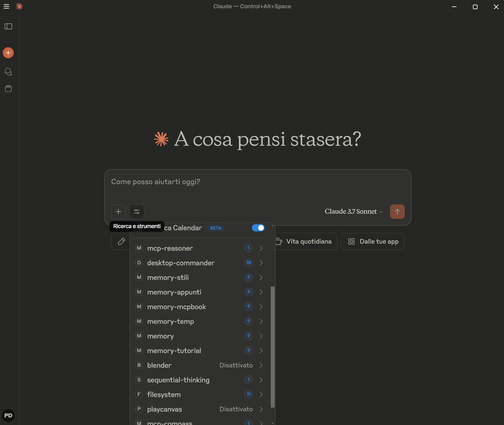Open the chats history icon

[x=8, y=72]
